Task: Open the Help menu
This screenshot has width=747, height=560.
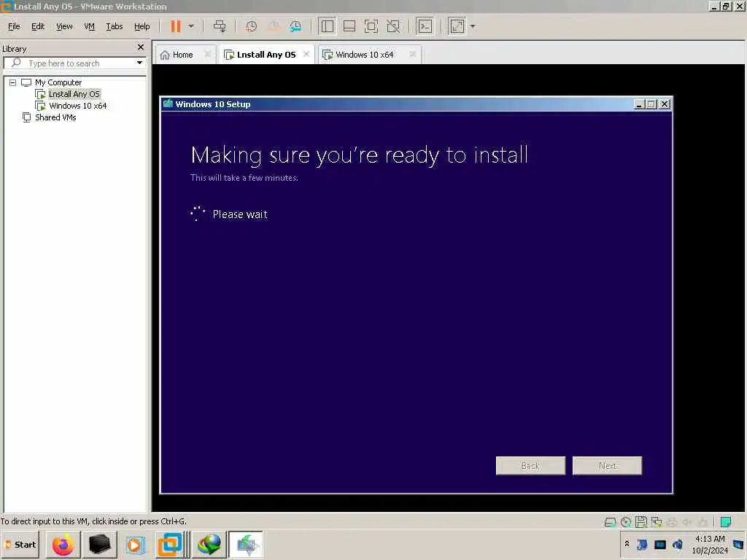Action: click(142, 26)
